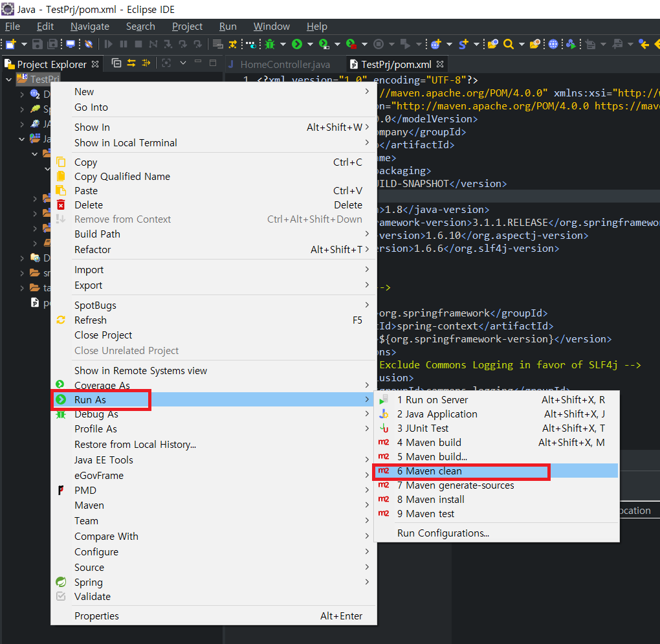This screenshot has height=644, width=660.
Task: Click the Suspend debug icon
Action: click(124, 44)
